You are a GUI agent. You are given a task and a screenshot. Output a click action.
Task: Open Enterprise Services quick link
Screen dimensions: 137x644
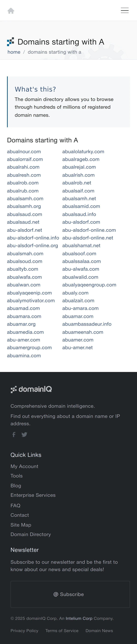(x=33, y=495)
